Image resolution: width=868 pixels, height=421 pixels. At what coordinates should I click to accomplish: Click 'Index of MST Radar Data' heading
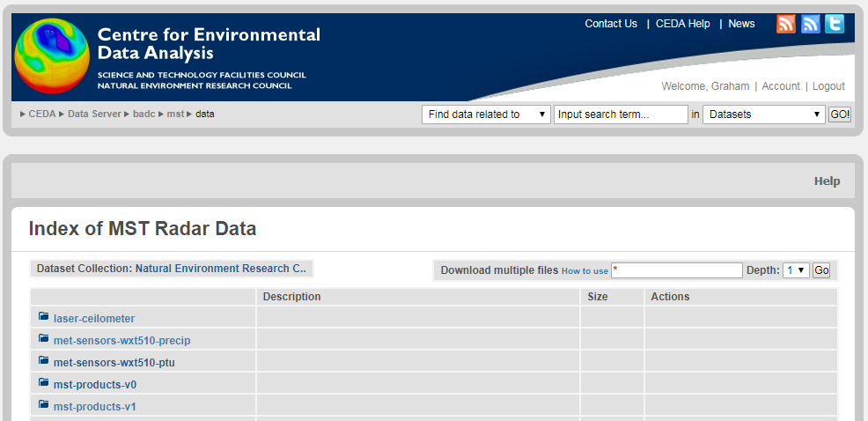pos(143,229)
